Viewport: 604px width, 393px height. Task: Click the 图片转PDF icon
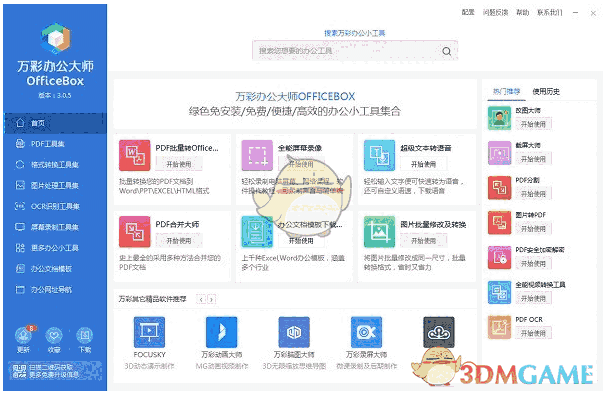coord(499,223)
